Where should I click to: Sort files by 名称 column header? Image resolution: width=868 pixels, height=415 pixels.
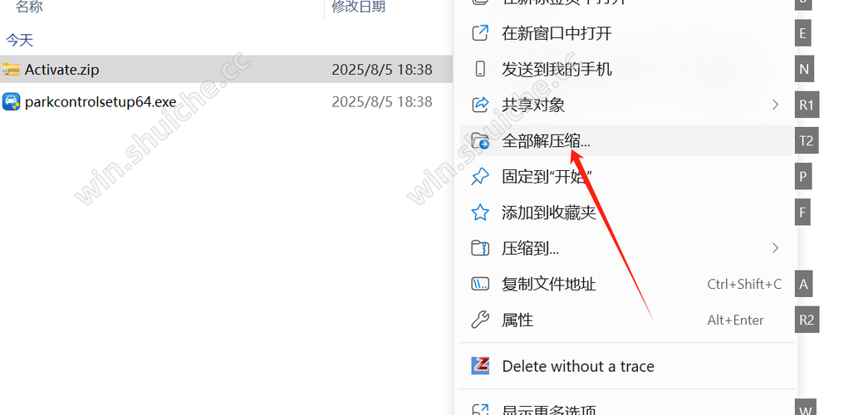(29, 7)
